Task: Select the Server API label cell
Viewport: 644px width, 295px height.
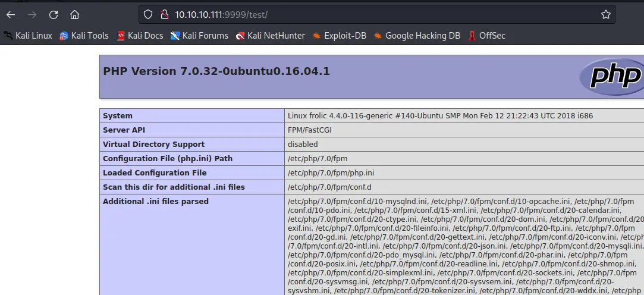Action: (x=192, y=130)
